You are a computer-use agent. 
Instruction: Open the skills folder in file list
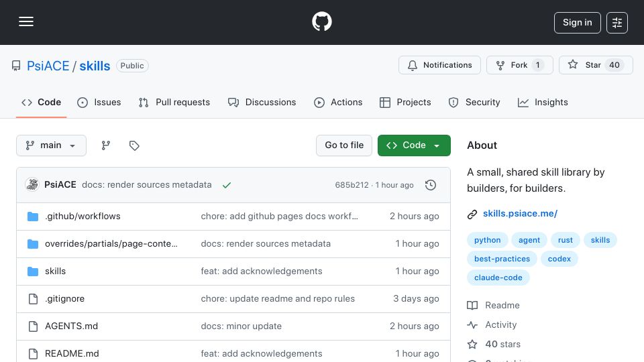click(x=56, y=271)
